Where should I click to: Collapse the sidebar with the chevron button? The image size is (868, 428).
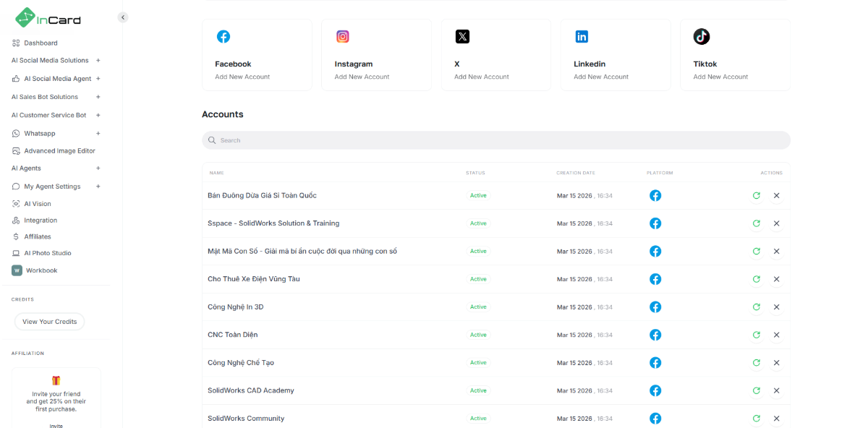(x=123, y=17)
